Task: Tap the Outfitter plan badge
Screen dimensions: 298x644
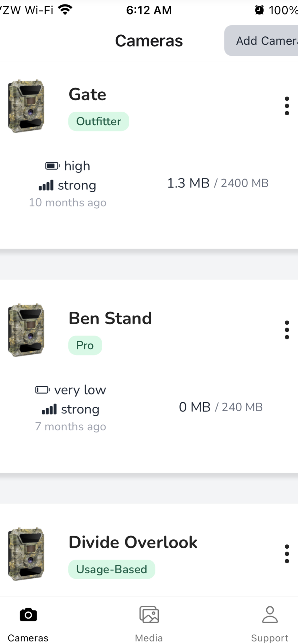Action: 98,121
